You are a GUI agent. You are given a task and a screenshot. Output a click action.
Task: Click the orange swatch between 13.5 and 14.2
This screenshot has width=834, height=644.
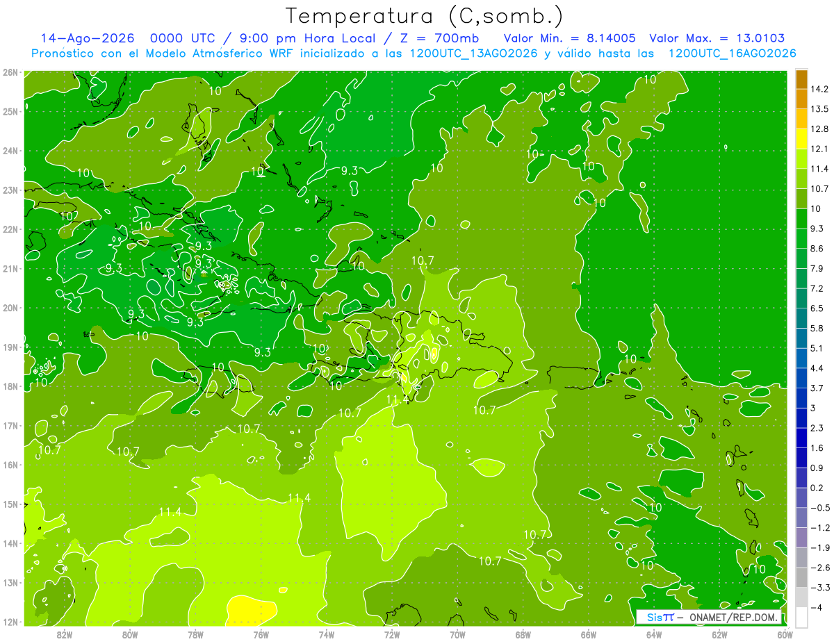(801, 99)
